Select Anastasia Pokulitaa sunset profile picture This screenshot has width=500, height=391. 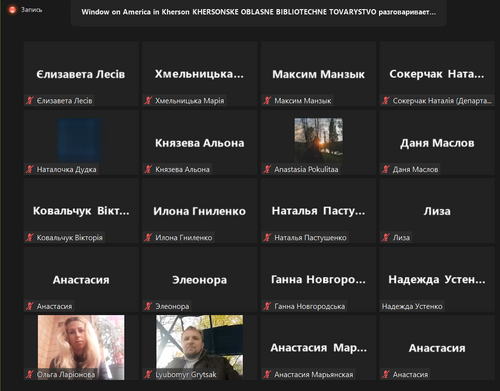pyautogui.click(x=319, y=140)
